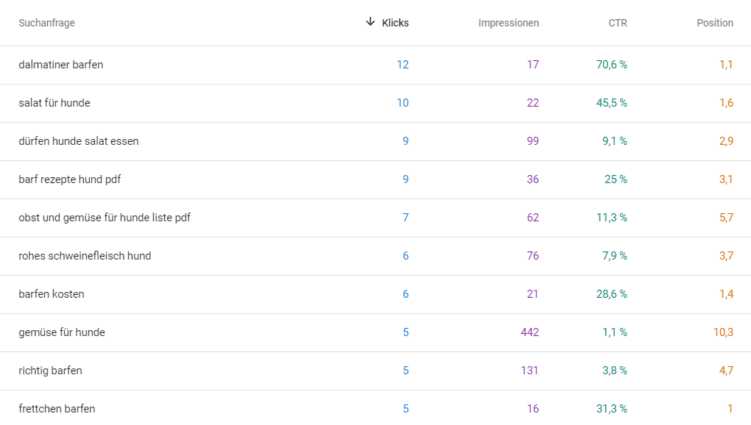Click the 442 impressions value

[530, 333]
